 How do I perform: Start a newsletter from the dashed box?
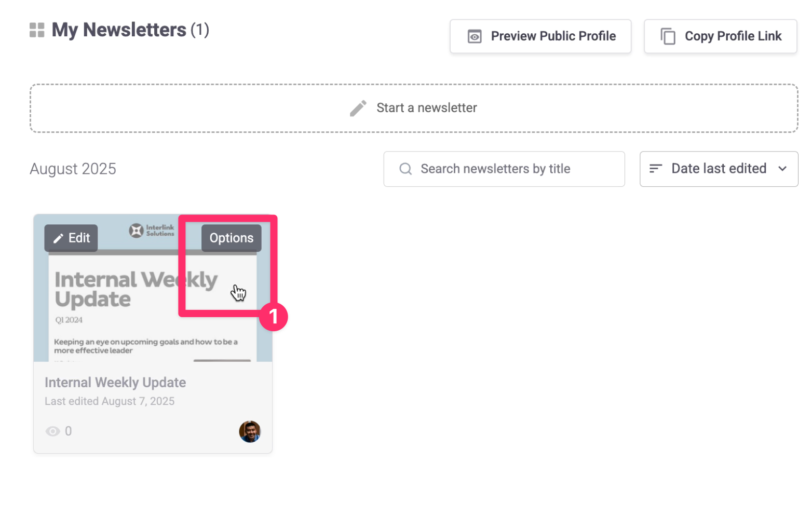[426, 108]
